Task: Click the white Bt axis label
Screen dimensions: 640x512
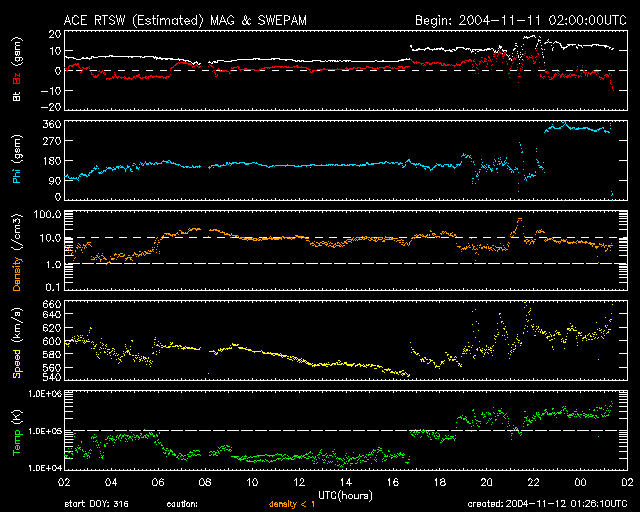Action: 17,96
